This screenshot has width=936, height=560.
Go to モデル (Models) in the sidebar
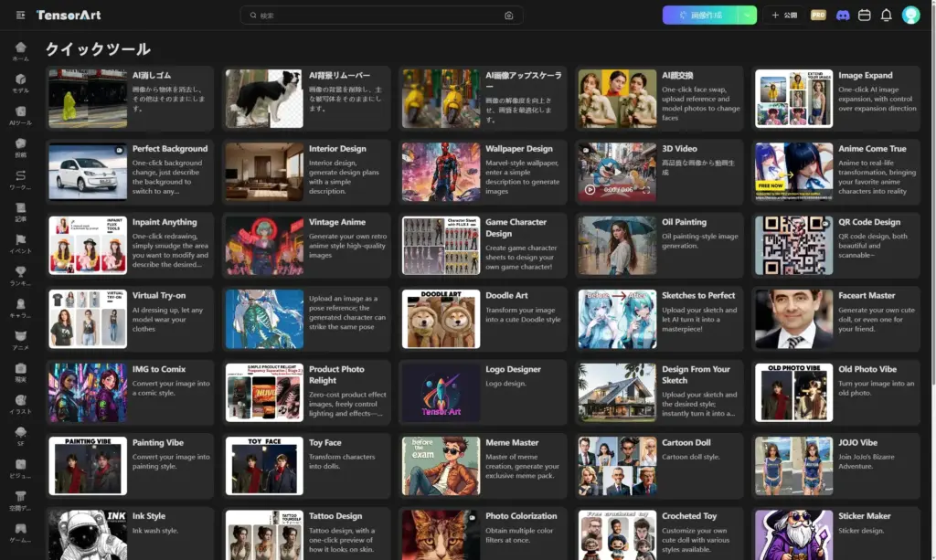20,83
